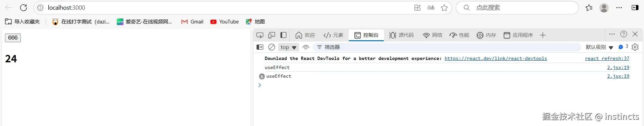Open DevTools help question mark

[624, 34]
